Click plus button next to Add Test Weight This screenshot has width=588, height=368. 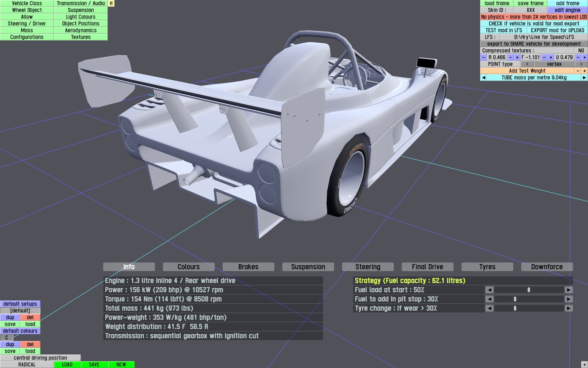click(584, 71)
